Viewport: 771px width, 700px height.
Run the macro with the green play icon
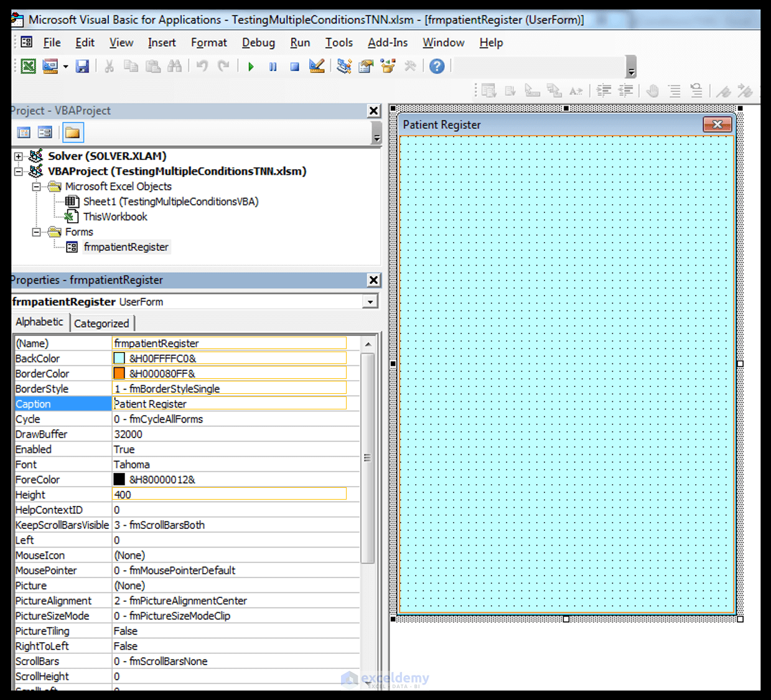[x=251, y=67]
